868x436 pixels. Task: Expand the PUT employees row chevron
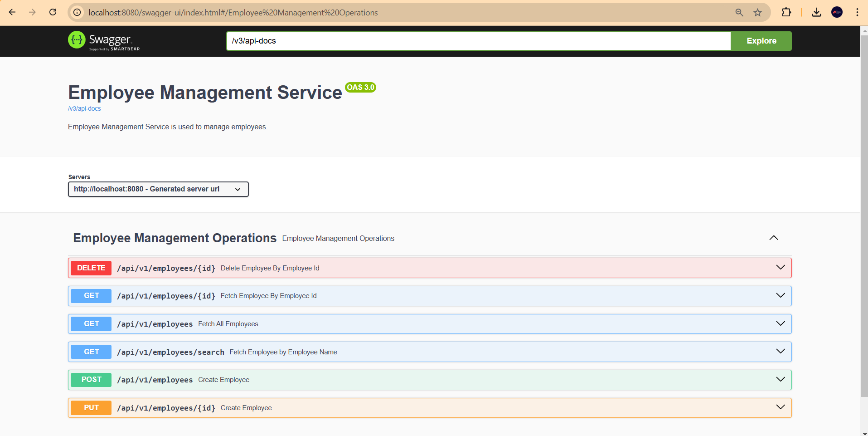tap(781, 407)
